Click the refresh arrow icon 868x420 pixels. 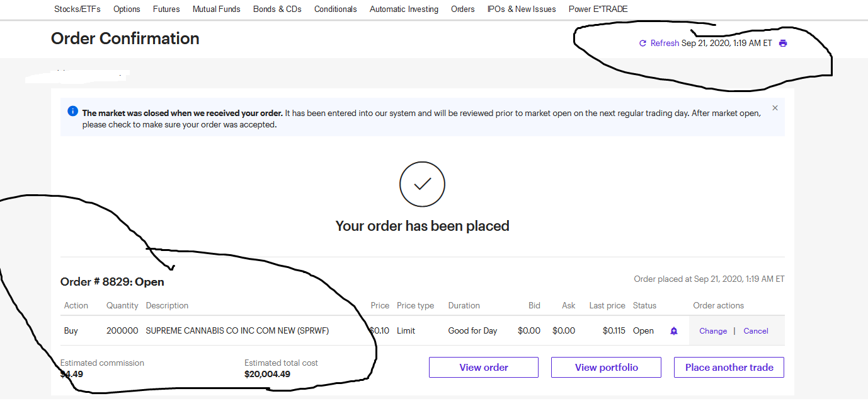coord(642,44)
